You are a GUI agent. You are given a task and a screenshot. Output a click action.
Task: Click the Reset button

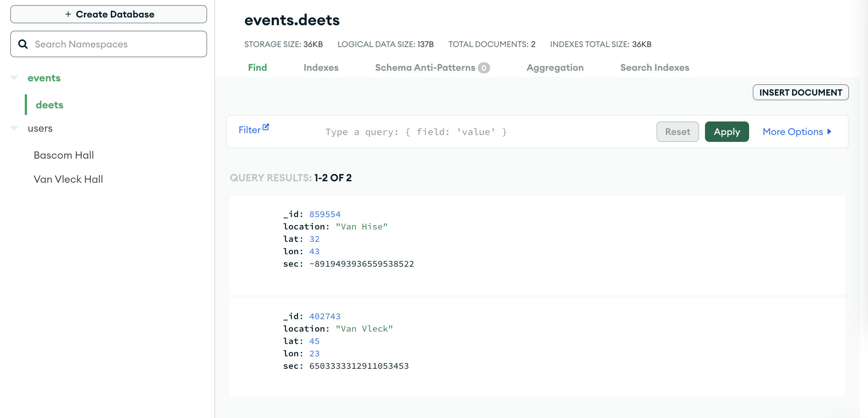click(677, 132)
